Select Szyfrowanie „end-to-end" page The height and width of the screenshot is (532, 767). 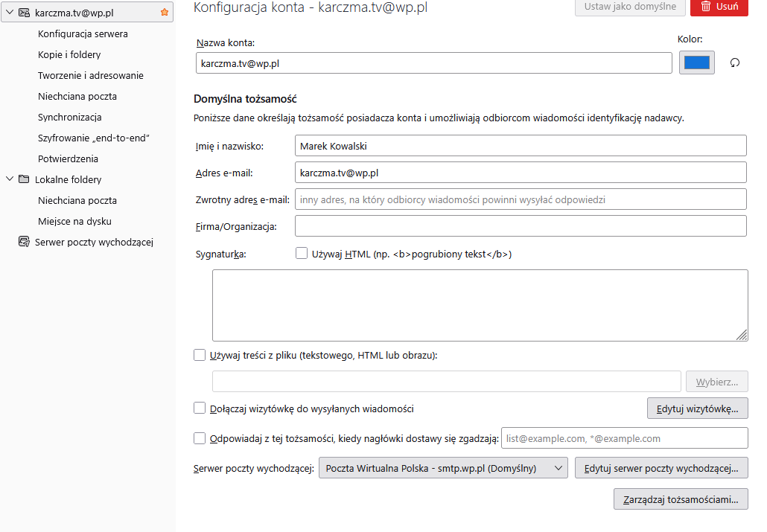pyautogui.click(x=93, y=138)
